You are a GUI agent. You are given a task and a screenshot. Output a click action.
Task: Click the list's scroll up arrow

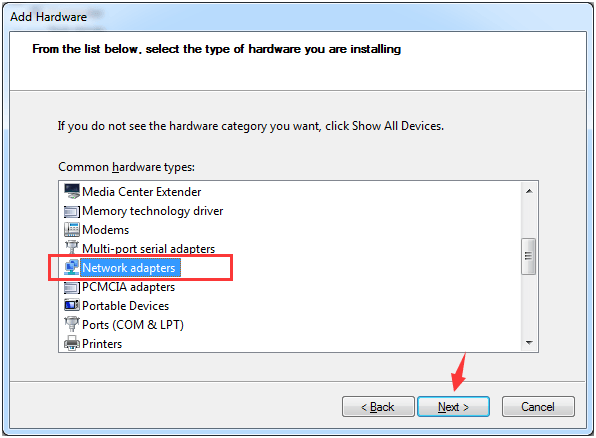click(x=529, y=191)
